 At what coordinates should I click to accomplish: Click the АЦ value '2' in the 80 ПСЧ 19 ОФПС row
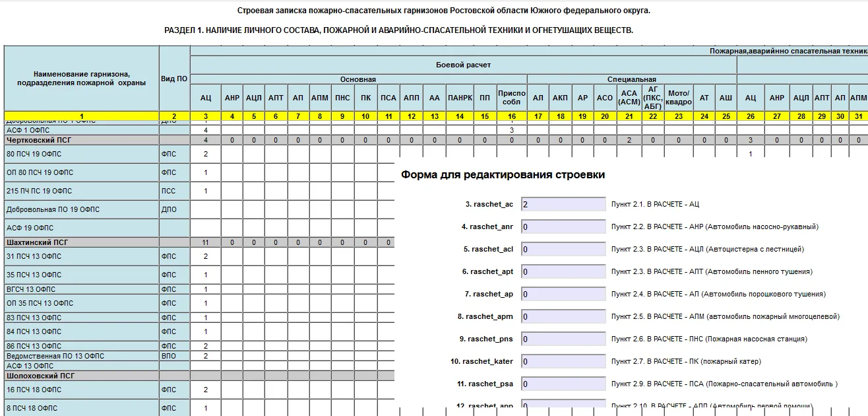[206, 154]
